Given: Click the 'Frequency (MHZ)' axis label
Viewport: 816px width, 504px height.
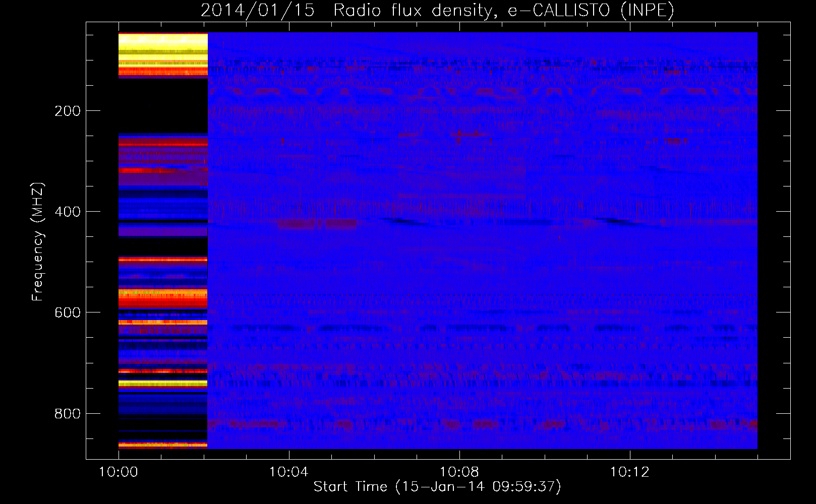Looking at the screenshot, I should pos(38,242).
